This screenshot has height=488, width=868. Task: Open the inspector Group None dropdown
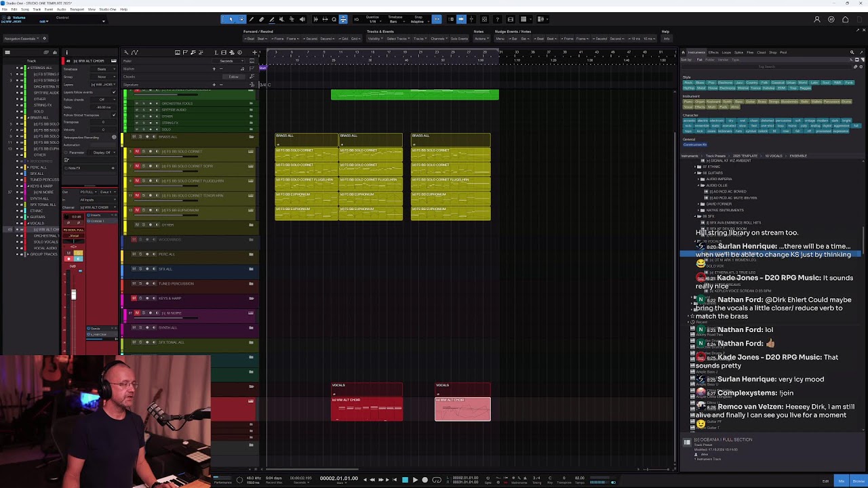pos(104,77)
